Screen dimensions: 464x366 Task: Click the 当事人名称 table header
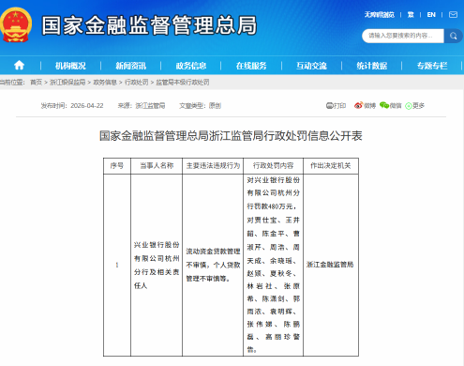tap(157, 166)
